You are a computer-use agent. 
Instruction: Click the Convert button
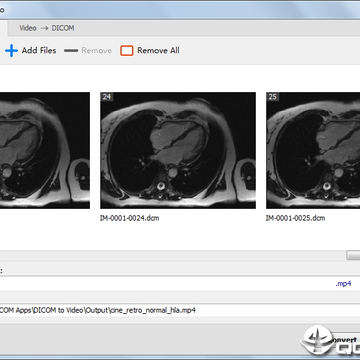[x=343, y=341]
